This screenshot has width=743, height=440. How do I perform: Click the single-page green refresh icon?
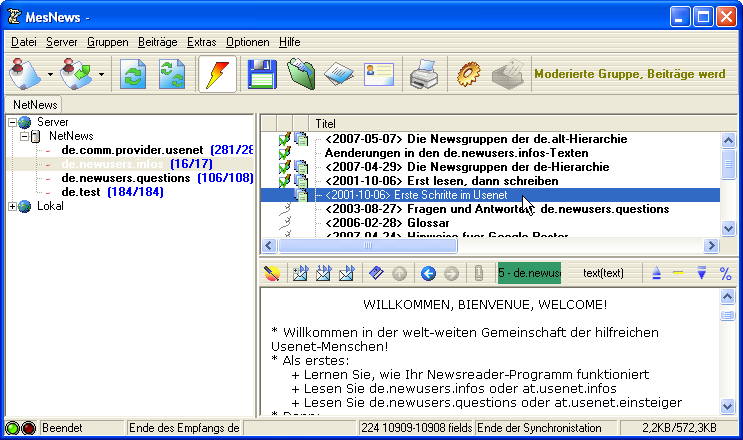point(132,73)
